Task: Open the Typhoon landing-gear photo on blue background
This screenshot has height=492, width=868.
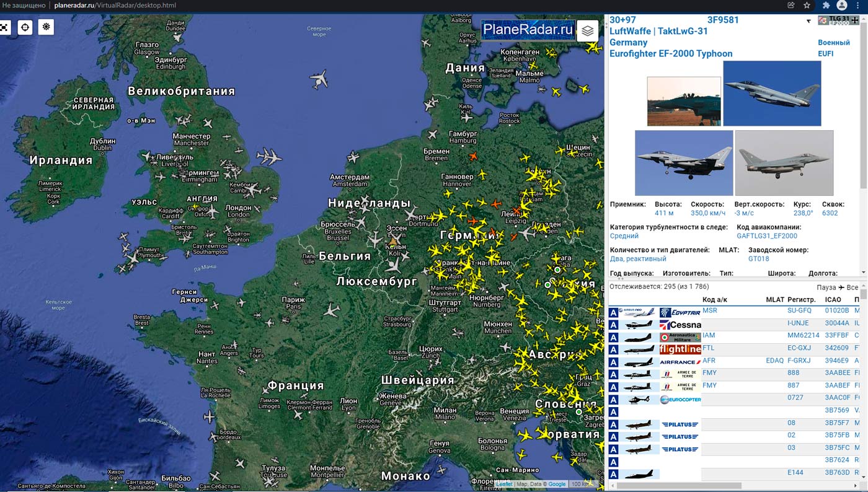Action: pyautogui.click(x=684, y=163)
